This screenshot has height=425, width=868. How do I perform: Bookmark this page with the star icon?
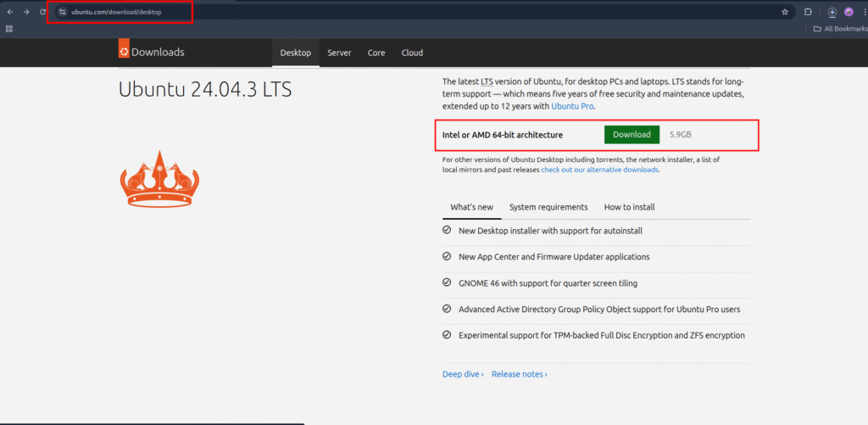784,12
